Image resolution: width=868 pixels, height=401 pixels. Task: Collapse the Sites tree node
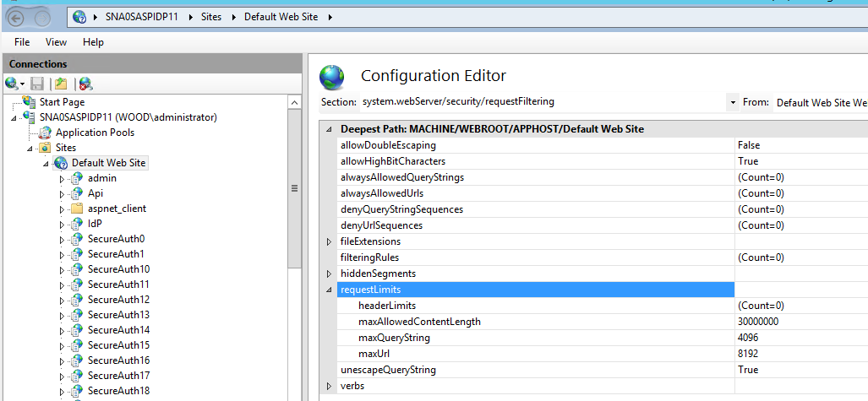(x=30, y=149)
